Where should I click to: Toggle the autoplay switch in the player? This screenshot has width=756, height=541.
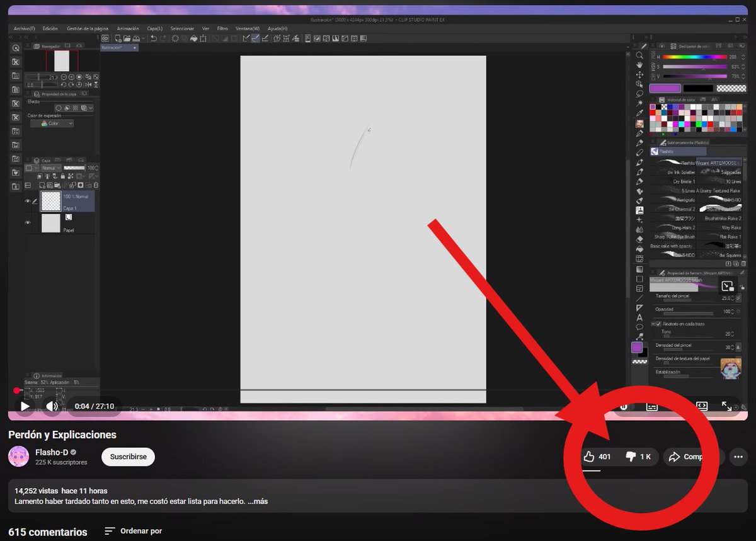pos(624,407)
